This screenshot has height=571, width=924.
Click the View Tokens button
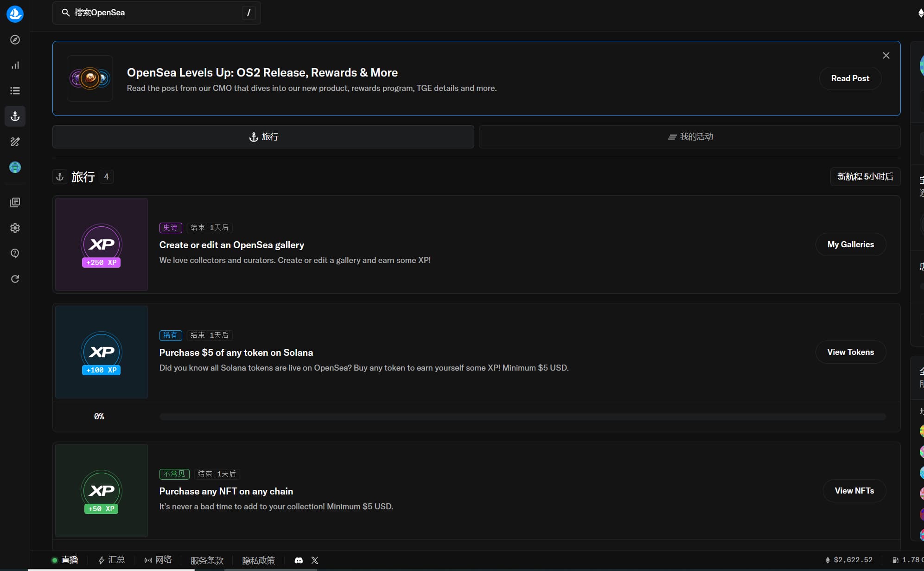[x=850, y=352]
